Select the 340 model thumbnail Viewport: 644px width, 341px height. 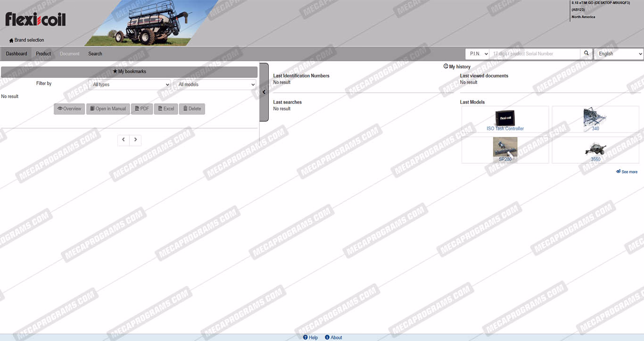pyautogui.click(x=595, y=116)
